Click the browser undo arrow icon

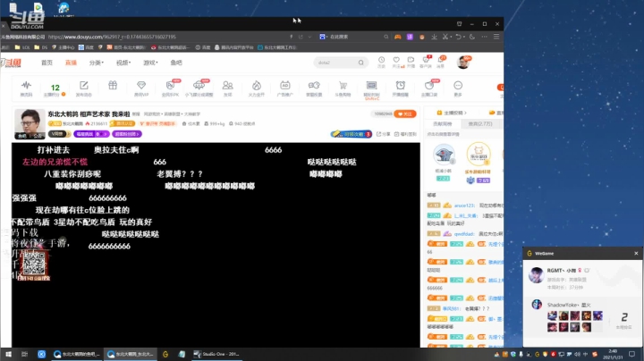coord(460,37)
